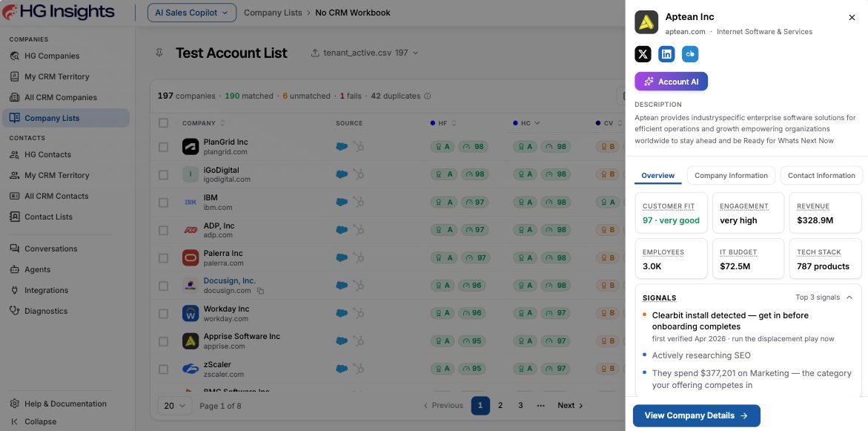The height and width of the screenshot is (431, 868).
Task: Open the rows-per-page dropdown showing 20
Action: coord(174,406)
